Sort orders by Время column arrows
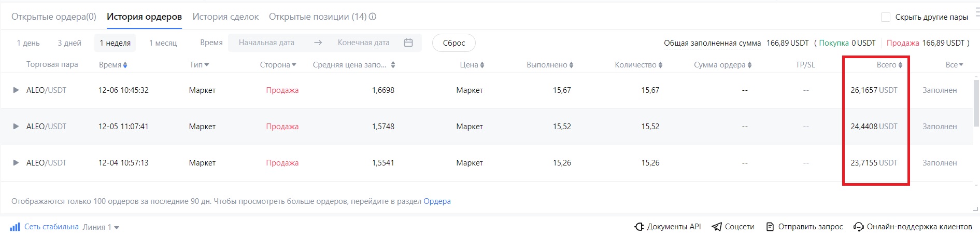This screenshot has width=980, height=235. click(125, 65)
